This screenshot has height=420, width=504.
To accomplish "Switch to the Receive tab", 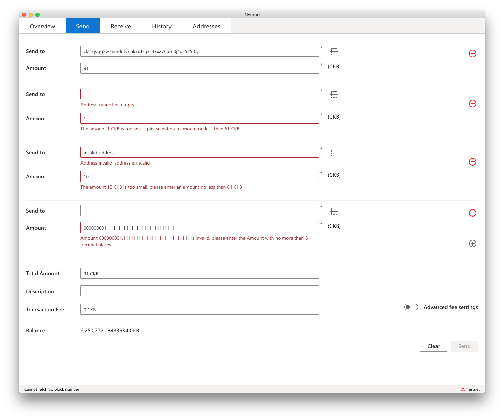I will tap(121, 26).
